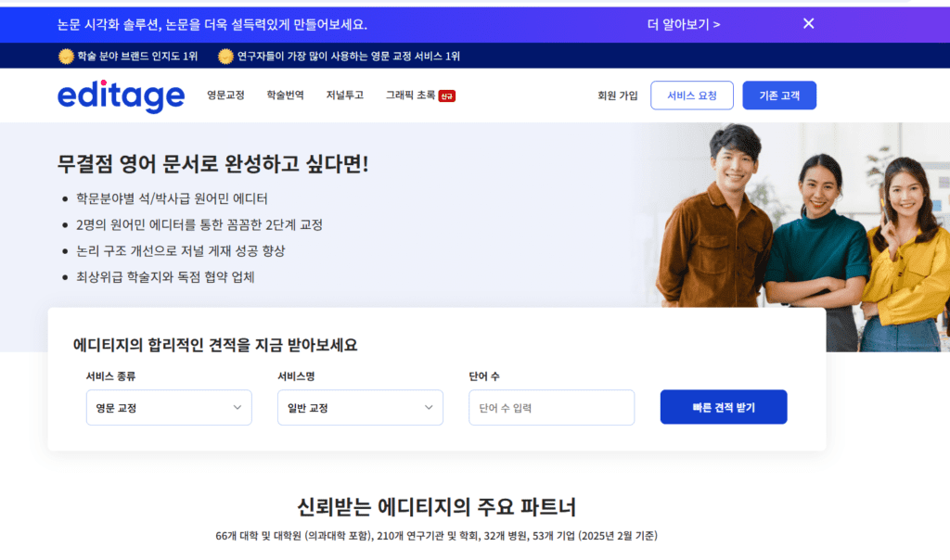Click the blue 기존 고객 button

[779, 95]
